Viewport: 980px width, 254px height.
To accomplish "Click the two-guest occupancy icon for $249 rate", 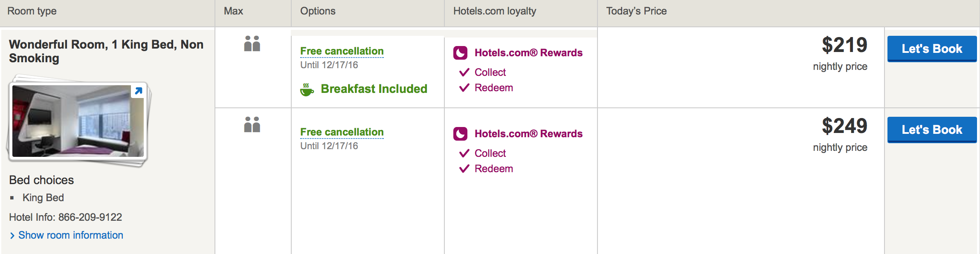I will pyautogui.click(x=252, y=124).
